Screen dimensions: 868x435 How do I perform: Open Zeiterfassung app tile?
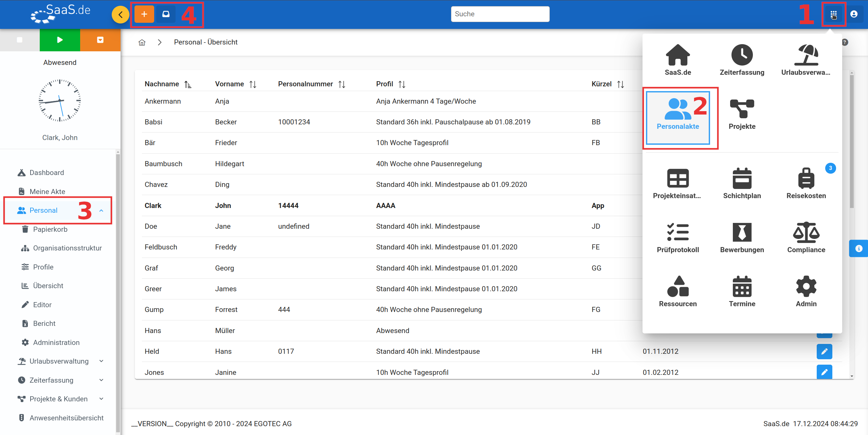[742, 60]
